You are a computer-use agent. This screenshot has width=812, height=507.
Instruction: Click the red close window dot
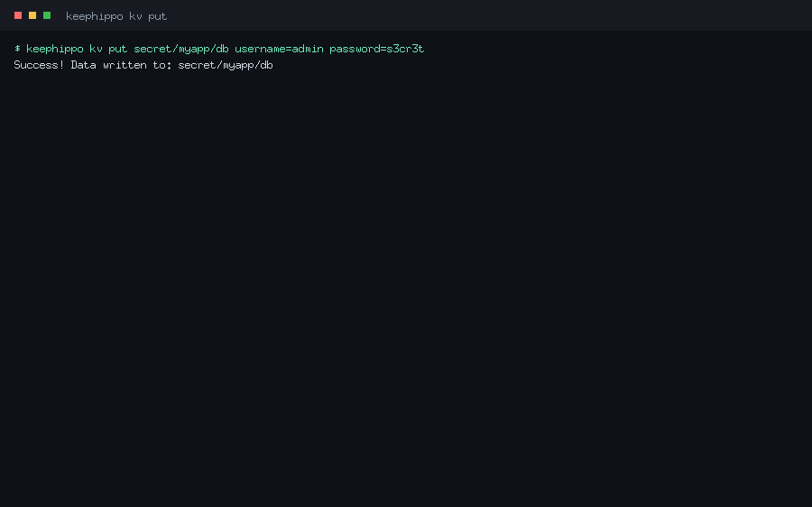[x=18, y=15]
